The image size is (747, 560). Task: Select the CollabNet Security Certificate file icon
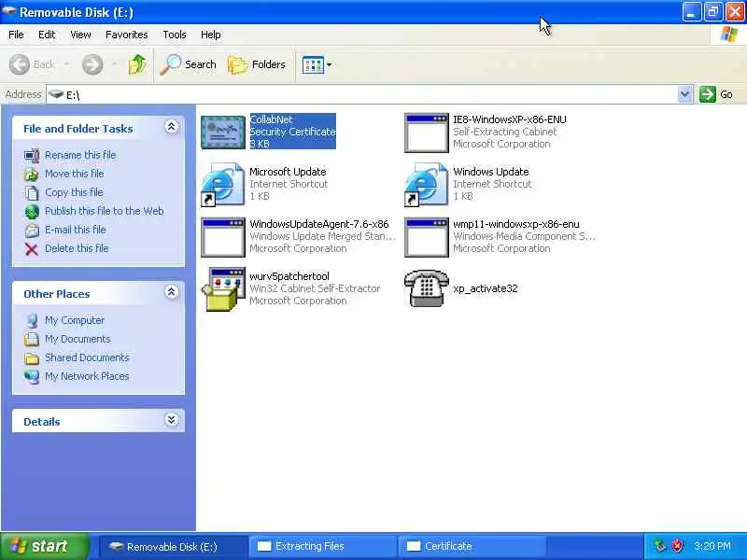(x=223, y=133)
